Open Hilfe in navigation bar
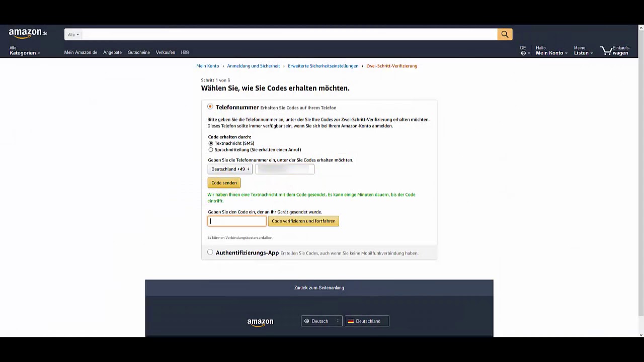 coord(185,52)
